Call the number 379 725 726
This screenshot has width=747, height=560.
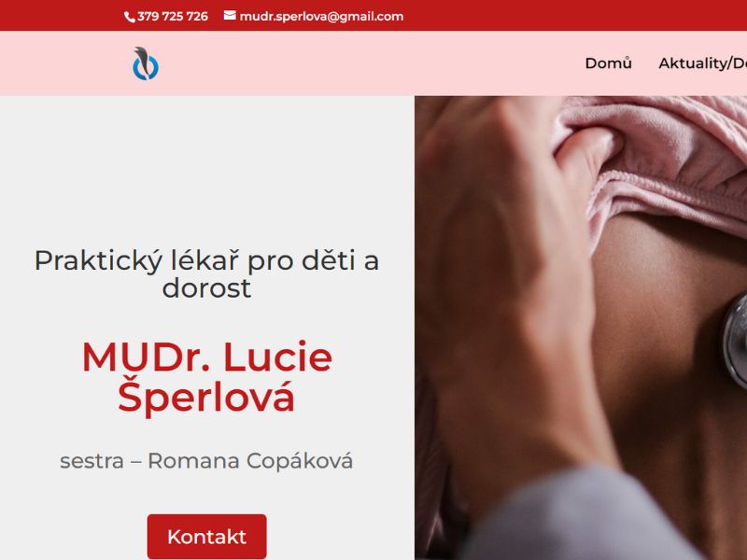pyautogui.click(x=173, y=17)
